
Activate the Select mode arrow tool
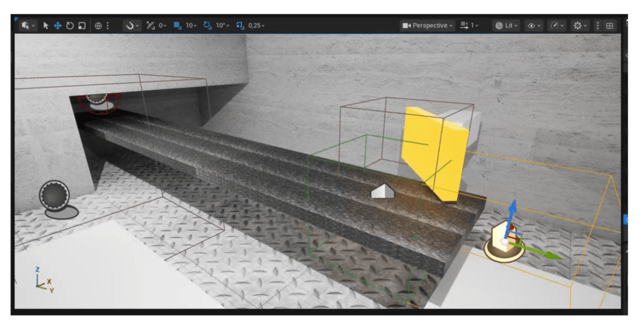(x=47, y=26)
